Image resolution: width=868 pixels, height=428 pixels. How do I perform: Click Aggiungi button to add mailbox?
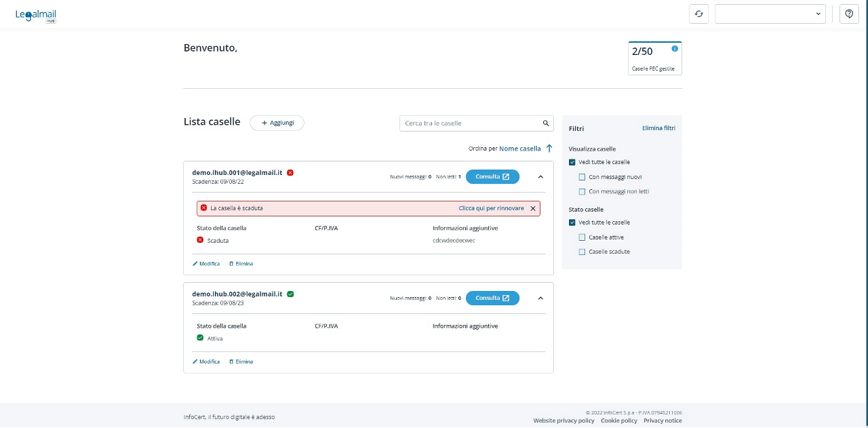tap(277, 123)
